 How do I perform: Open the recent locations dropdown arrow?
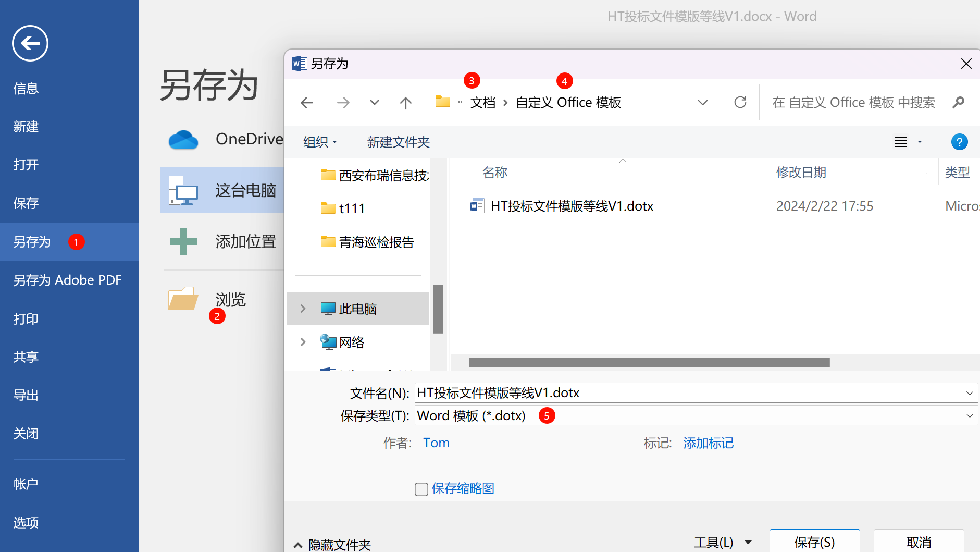pos(375,103)
